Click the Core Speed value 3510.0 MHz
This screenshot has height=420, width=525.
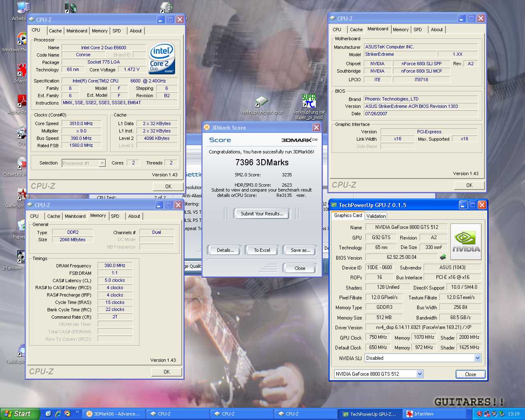(x=81, y=123)
